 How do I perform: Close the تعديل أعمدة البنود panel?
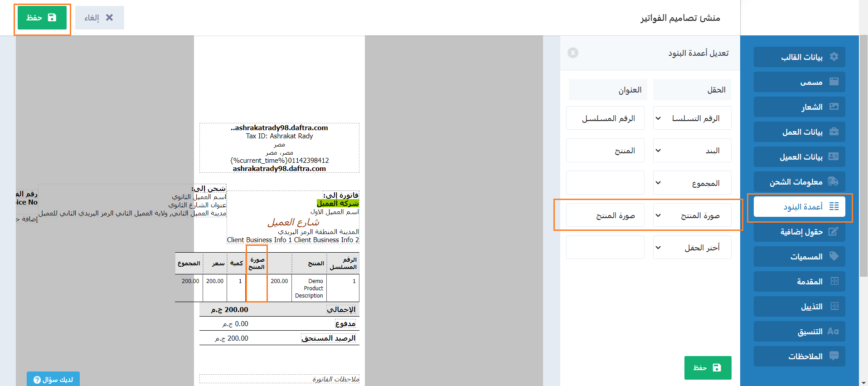point(573,53)
